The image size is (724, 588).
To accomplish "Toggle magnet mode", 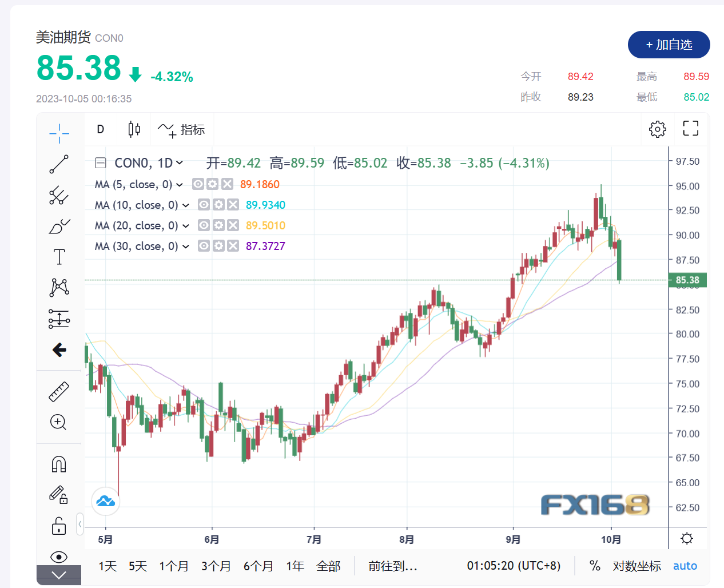I will coord(59,464).
